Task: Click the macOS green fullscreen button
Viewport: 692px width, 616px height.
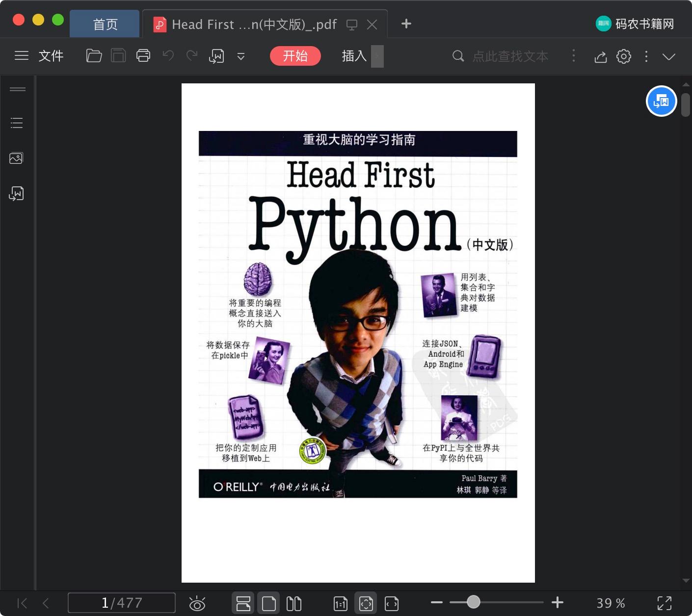Action: pos(58,20)
